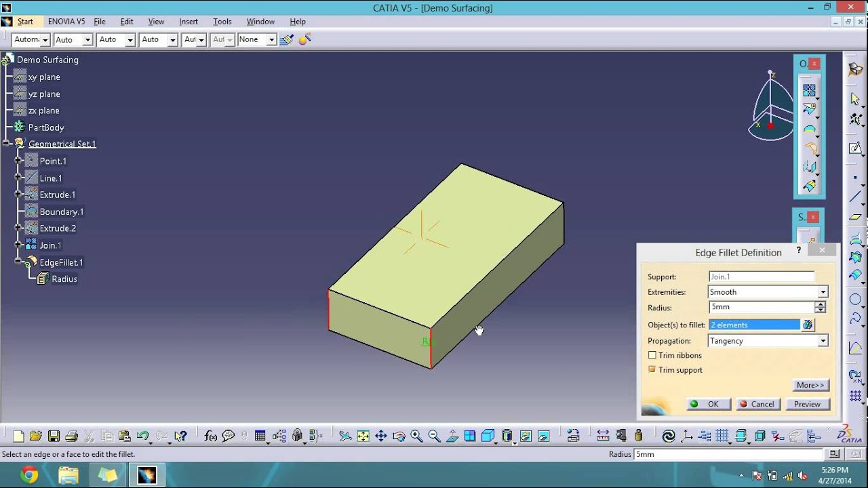Open the Window menu
The image size is (868, 488).
(260, 22)
